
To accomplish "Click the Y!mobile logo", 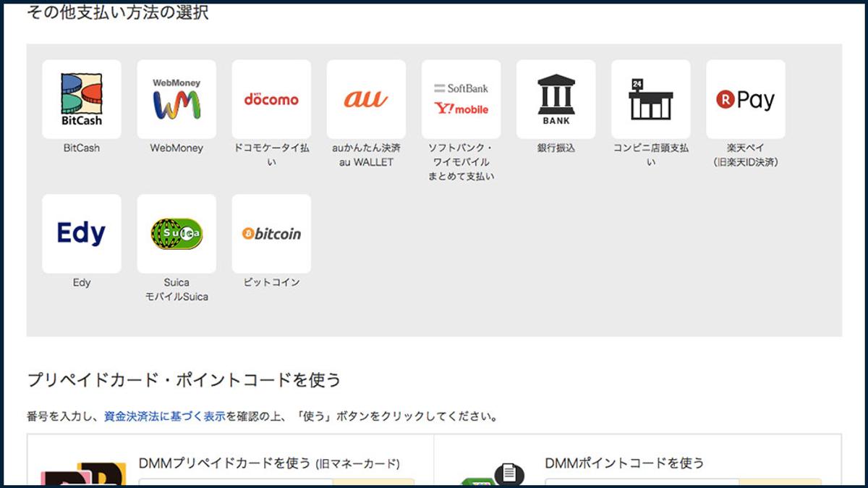I will [461, 110].
